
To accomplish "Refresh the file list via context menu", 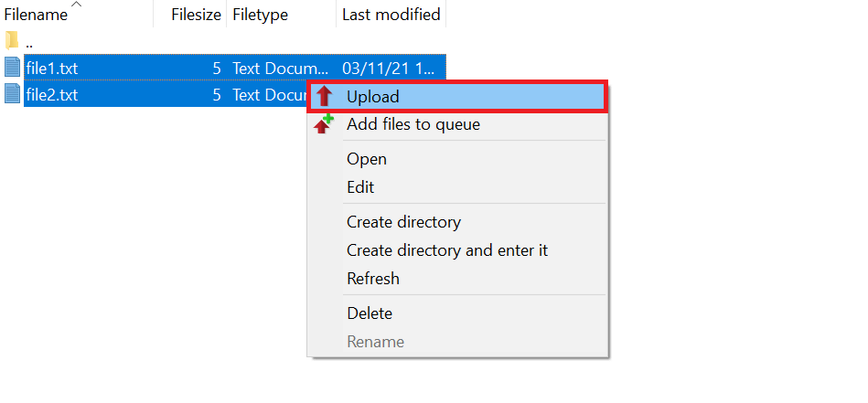I will point(373,279).
